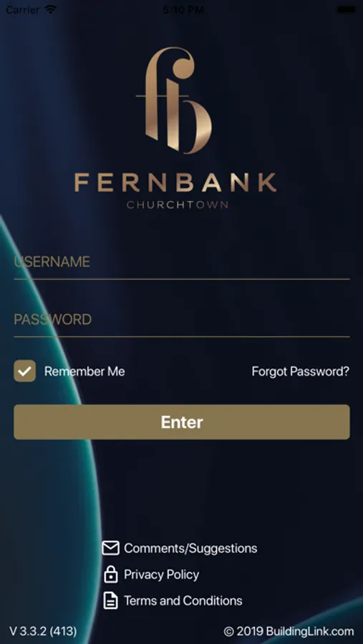The width and height of the screenshot is (363, 644).
Task: Tap the CHURCHTOWN subtitle text
Action: pyautogui.click(x=177, y=205)
